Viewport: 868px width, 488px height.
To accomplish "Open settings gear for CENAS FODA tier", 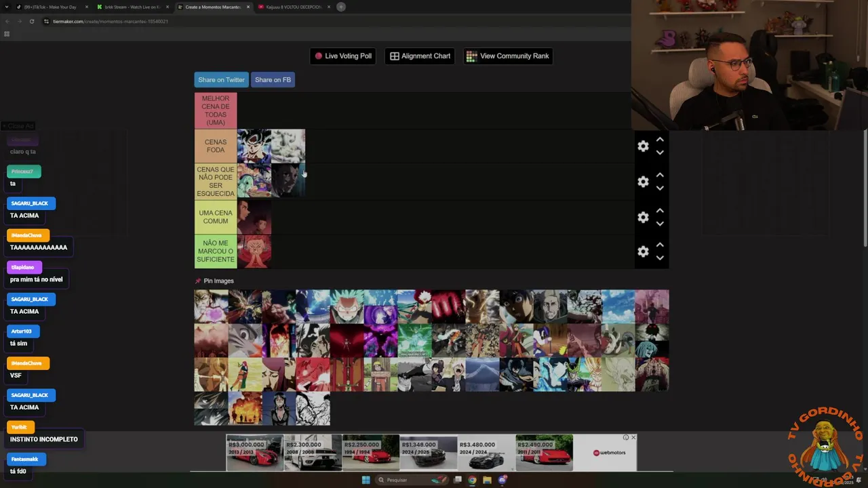I will [x=643, y=146].
